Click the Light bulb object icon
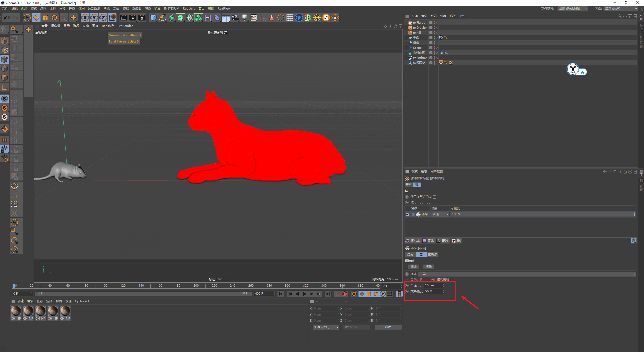The width and height of the screenshot is (644, 352). coord(244,18)
